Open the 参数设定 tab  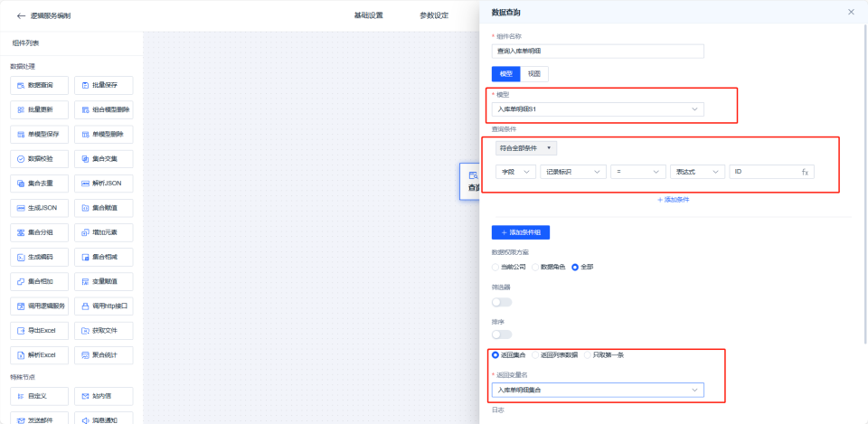(434, 15)
